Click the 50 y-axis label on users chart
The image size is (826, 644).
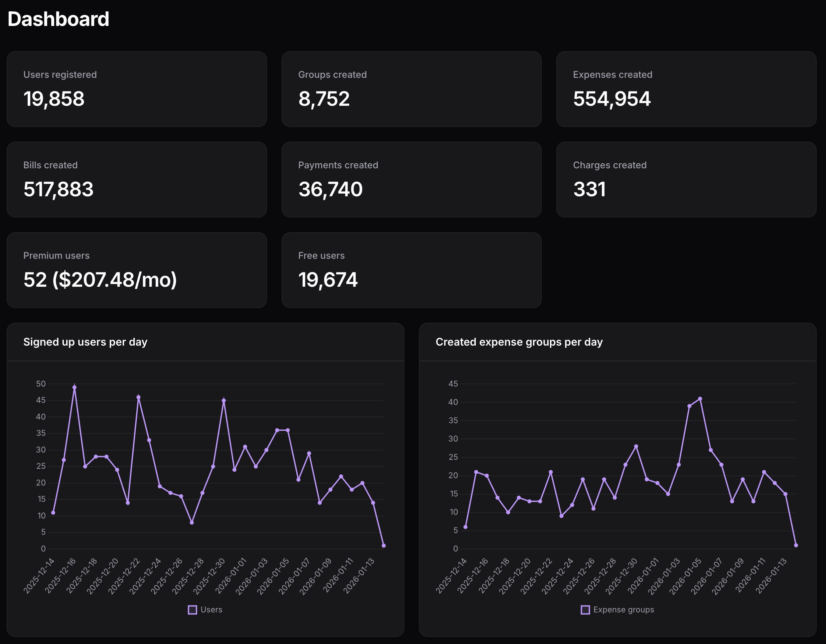tap(41, 384)
